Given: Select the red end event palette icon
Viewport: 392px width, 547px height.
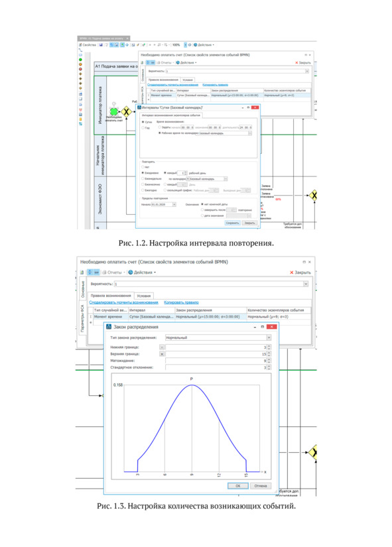Looking at the screenshot, I should [x=80, y=69].
